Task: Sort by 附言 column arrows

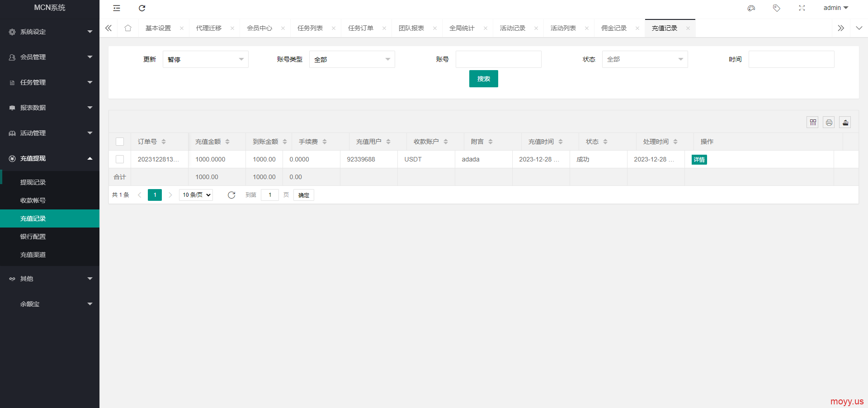Action: click(491, 142)
